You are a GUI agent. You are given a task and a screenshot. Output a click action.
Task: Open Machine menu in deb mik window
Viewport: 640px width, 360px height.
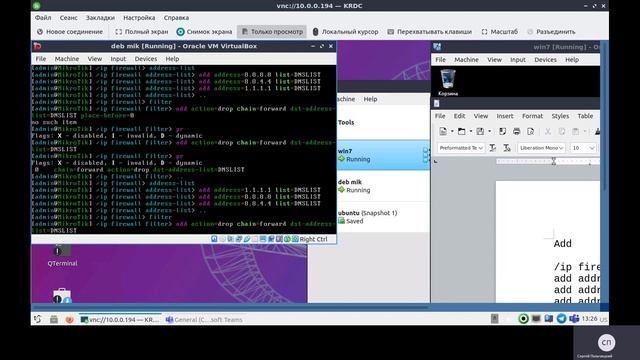click(67, 59)
